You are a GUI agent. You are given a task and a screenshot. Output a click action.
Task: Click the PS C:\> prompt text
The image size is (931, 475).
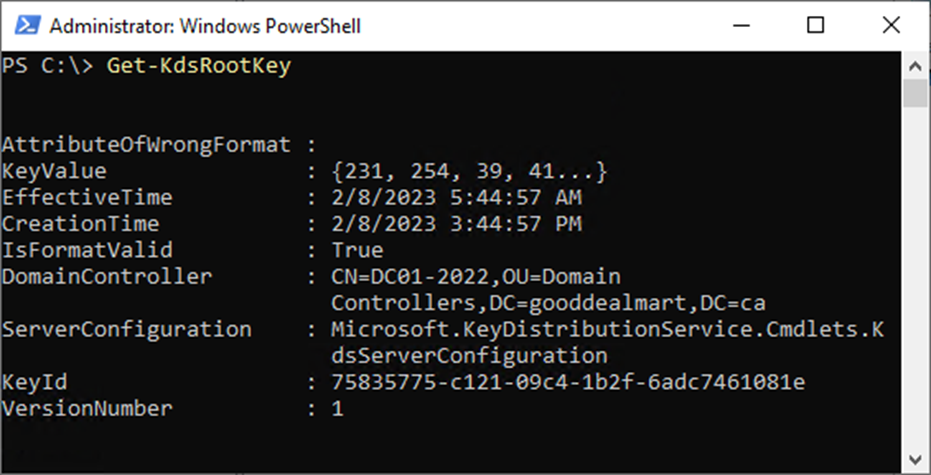point(48,66)
